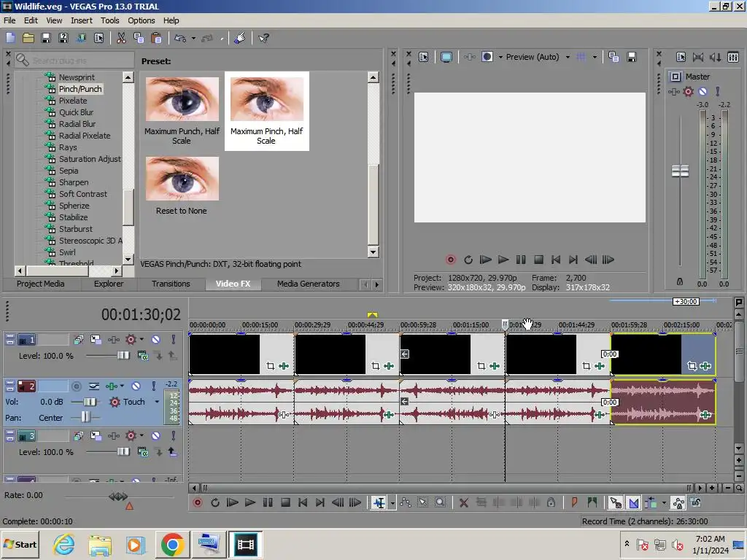This screenshot has height=560, width=747.
Task: Copy snapshot to clipboard in preview
Action: 614,57
